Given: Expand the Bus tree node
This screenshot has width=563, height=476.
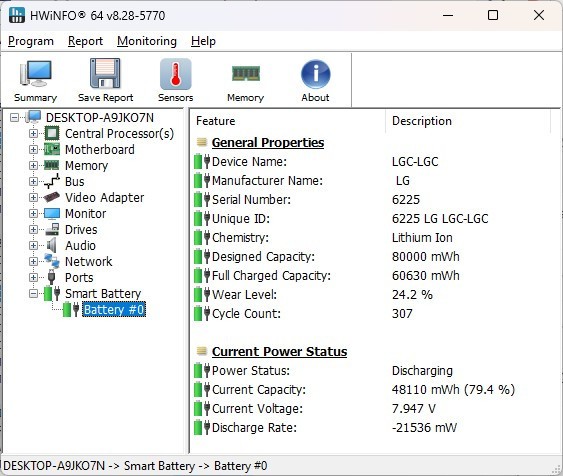Looking at the screenshot, I should click(33, 181).
